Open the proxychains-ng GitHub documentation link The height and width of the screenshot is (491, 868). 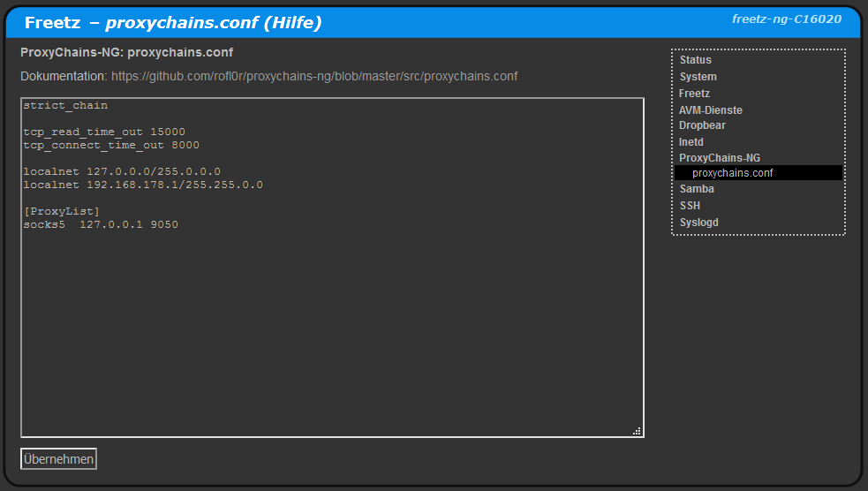coord(314,77)
